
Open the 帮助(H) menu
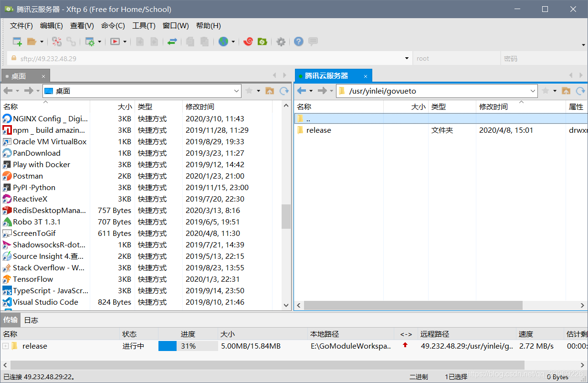click(x=209, y=26)
